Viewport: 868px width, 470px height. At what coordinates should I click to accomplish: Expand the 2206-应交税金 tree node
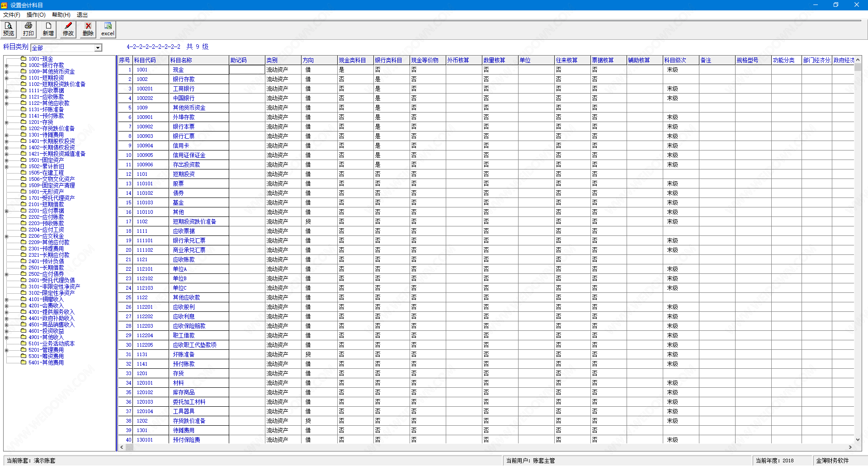click(x=7, y=236)
